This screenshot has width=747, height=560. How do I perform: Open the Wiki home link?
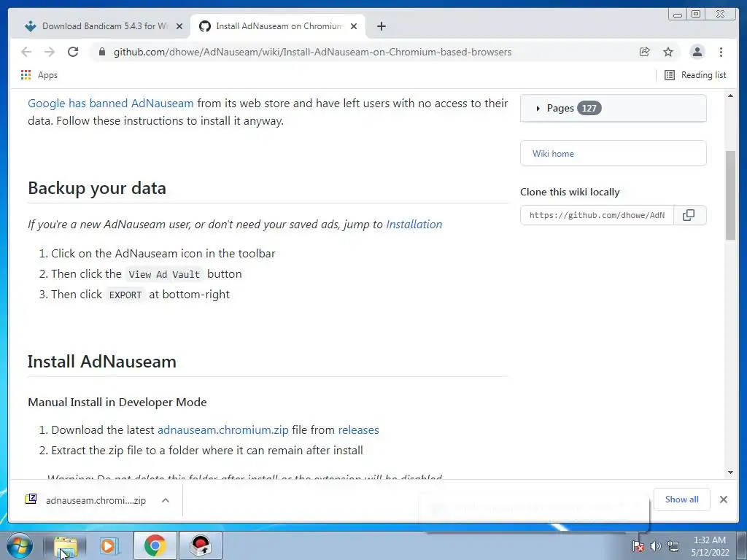[x=553, y=154]
